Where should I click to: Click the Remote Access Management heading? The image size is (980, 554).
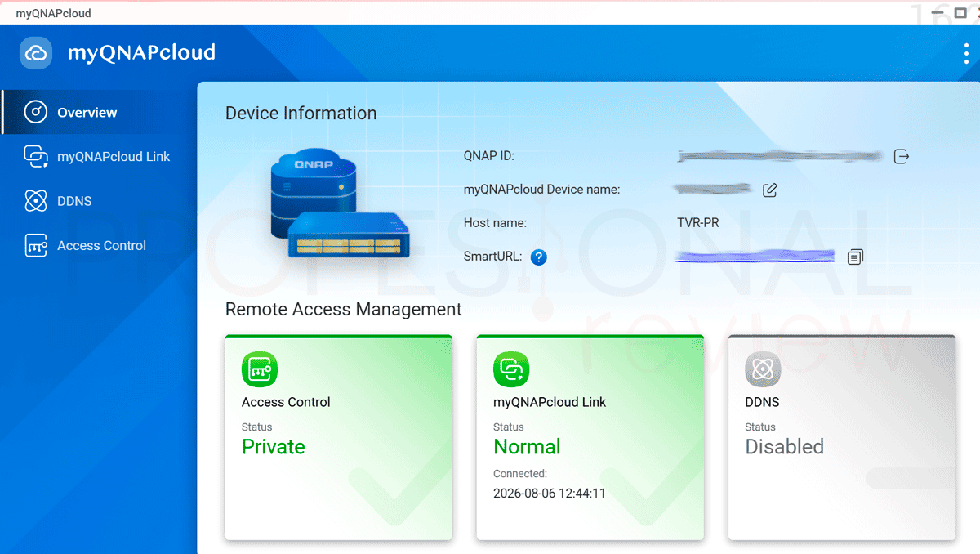coord(344,310)
